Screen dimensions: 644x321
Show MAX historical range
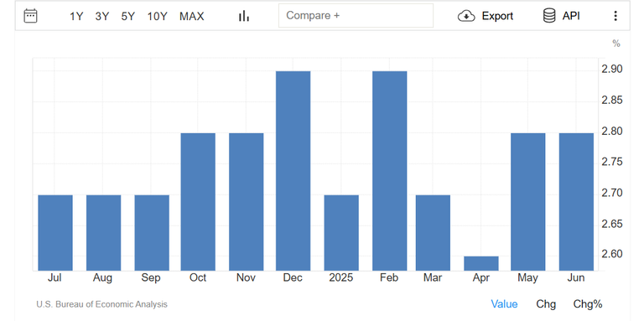192,17
